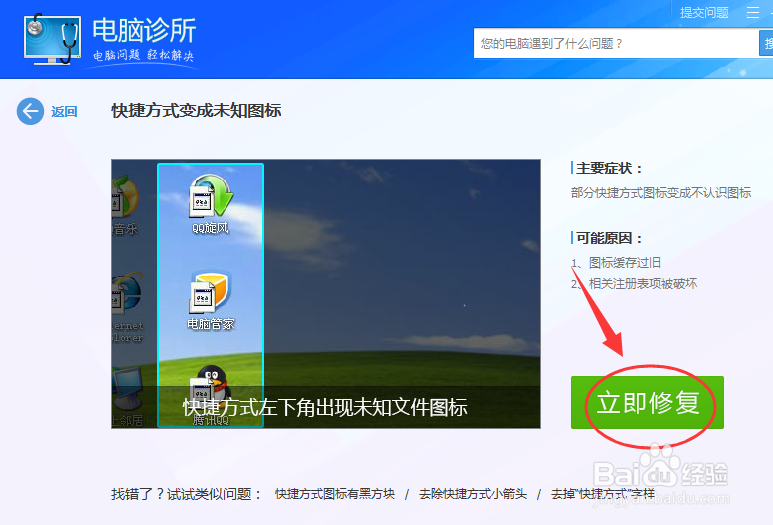Image resolution: width=773 pixels, height=525 pixels.
Task: Click the 快捷方式变成未知图标 page title
Action: pos(196,110)
